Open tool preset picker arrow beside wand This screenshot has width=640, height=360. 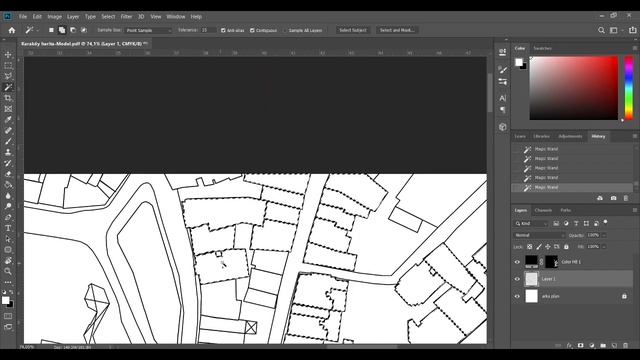click(x=38, y=30)
